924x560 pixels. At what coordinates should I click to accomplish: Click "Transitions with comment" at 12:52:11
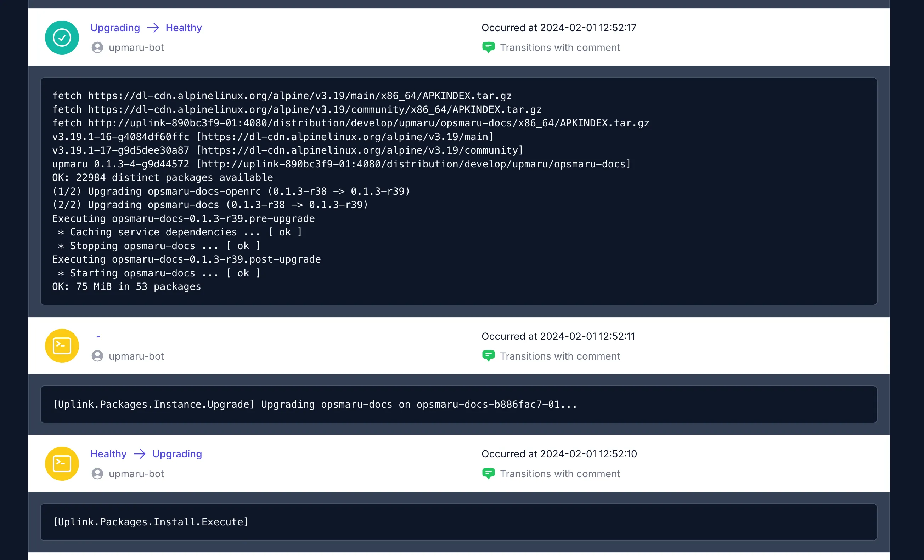pos(560,356)
